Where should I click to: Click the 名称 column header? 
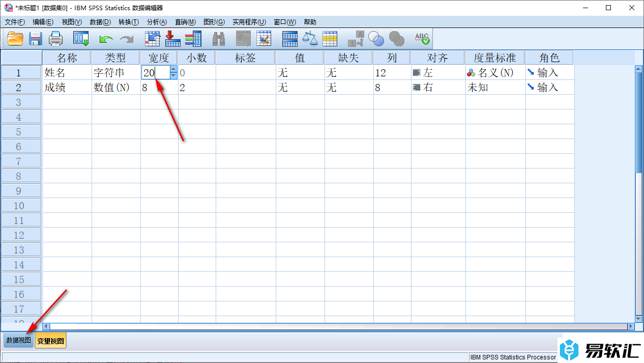(x=67, y=58)
